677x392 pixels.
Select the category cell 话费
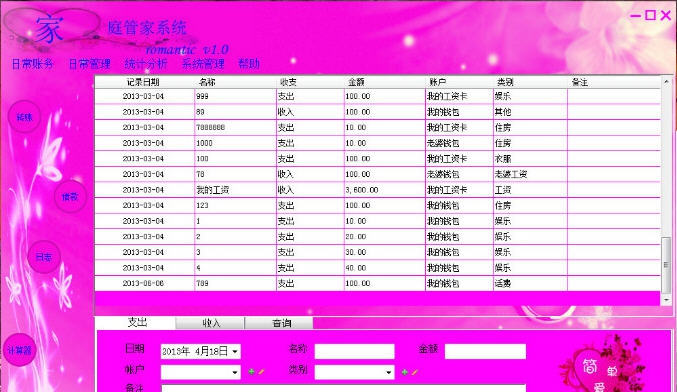530,284
